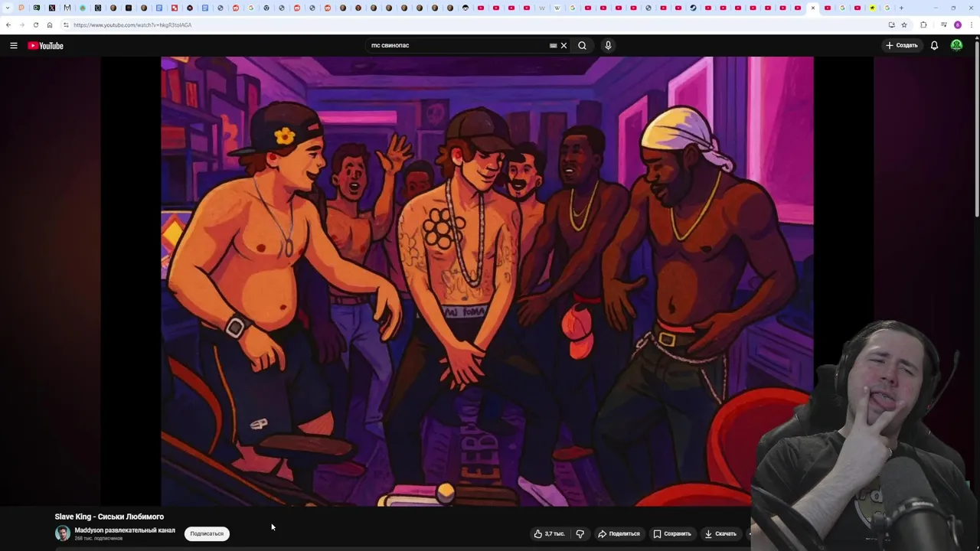Go to the YouTube home logo
Screen dimensions: 980x551
[x=45, y=45]
